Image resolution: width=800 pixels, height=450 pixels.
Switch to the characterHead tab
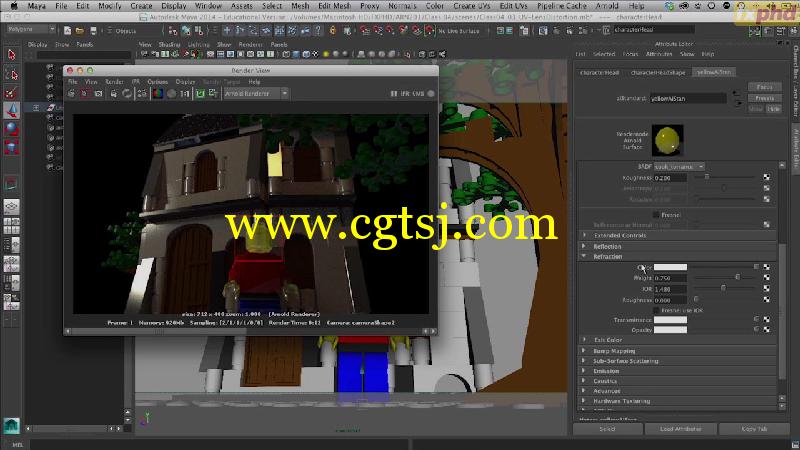599,72
